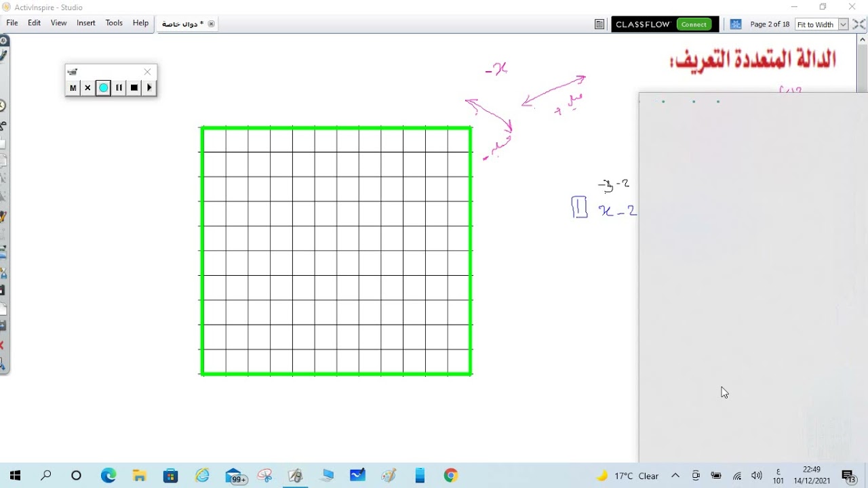Close the دوال خاصة flipchart tab

click(211, 24)
